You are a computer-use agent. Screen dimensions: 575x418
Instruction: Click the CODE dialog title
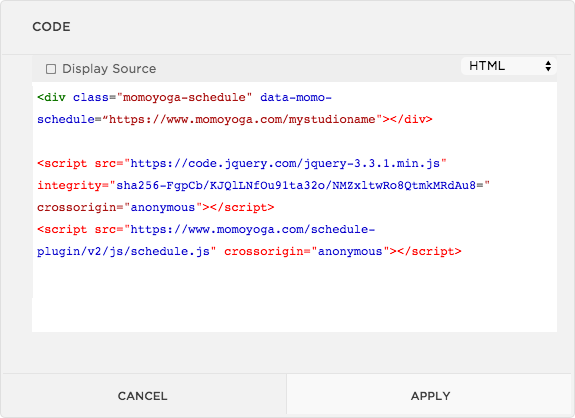point(51,27)
